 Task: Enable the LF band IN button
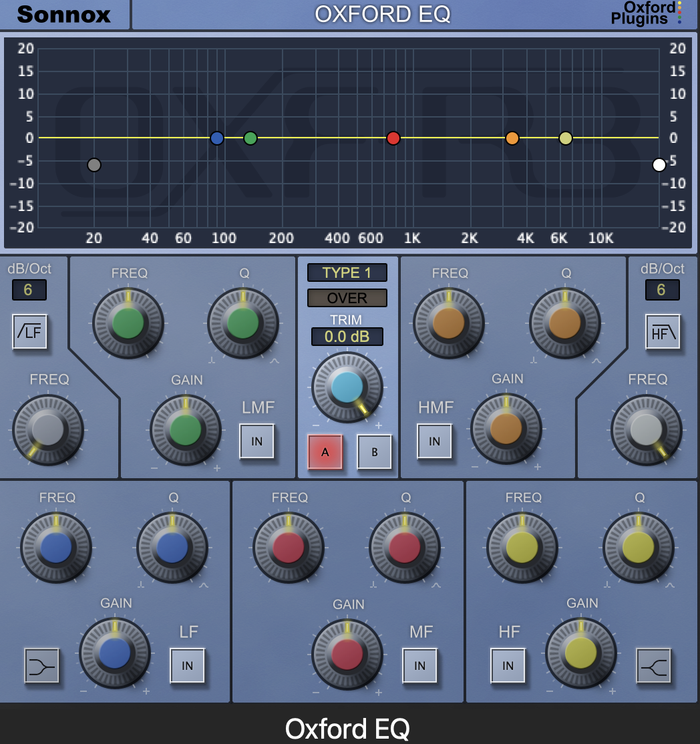pos(188,666)
